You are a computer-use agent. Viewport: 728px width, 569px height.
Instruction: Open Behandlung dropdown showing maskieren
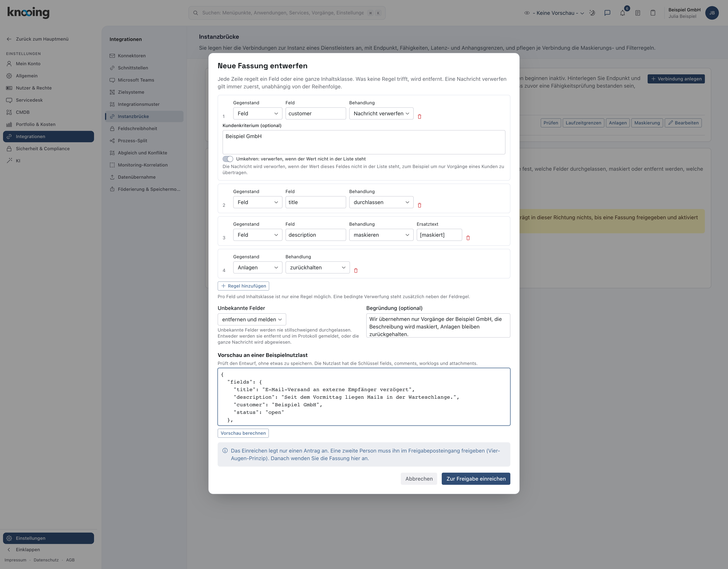381,235
